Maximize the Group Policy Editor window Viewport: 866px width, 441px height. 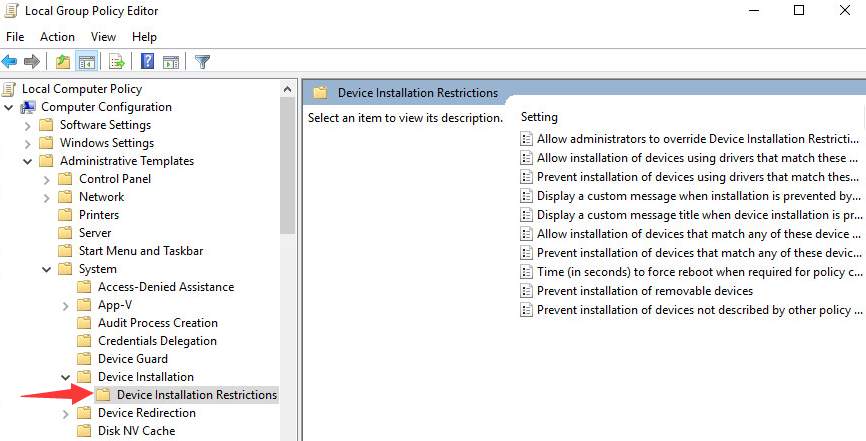click(x=799, y=10)
